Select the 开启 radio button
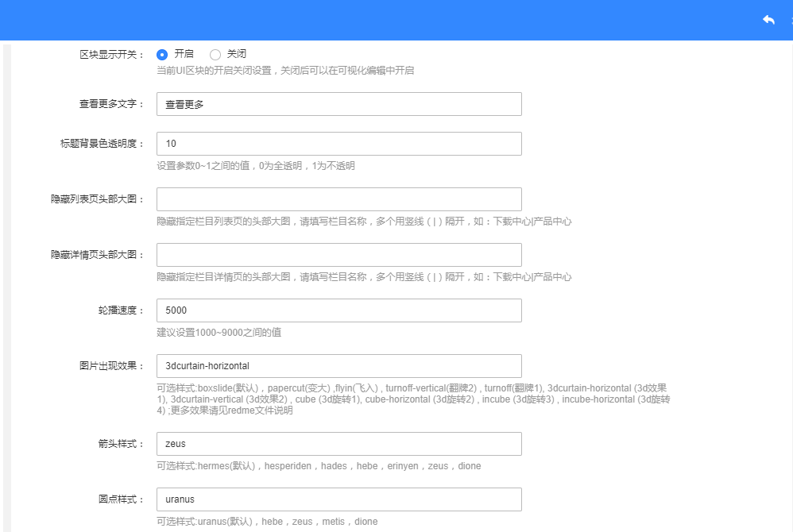This screenshot has width=793, height=532. pos(162,55)
